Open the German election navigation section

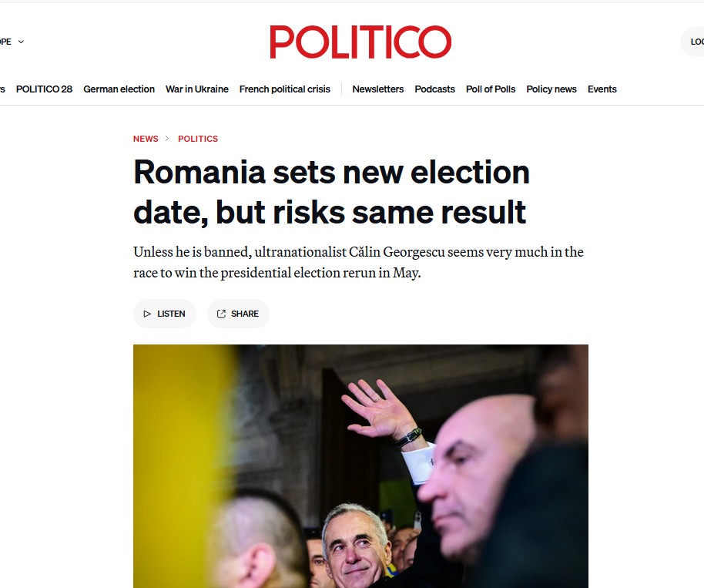click(x=119, y=89)
